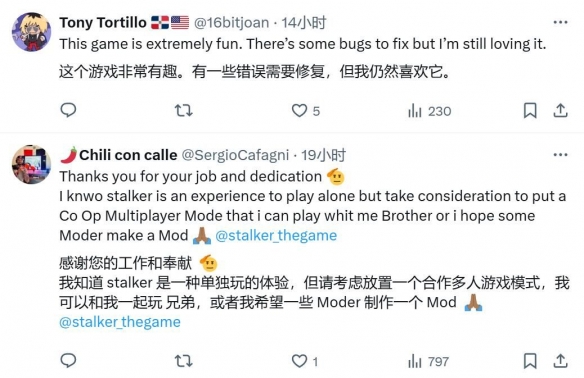Viewport: 584px width, 378px height.
Task: Like Tony Tortillo's tweet with 5 likes
Action: pyautogui.click(x=305, y=111)
